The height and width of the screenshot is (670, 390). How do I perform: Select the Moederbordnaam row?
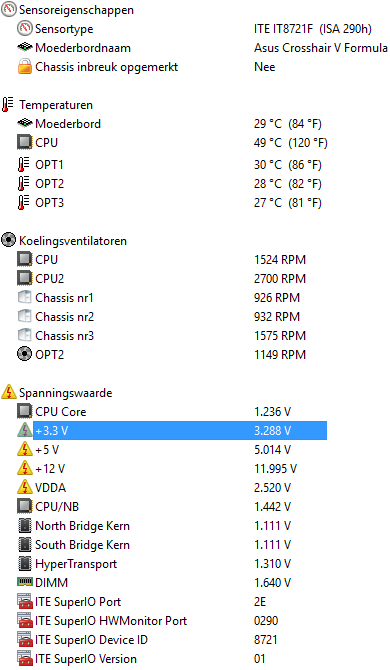202,48
